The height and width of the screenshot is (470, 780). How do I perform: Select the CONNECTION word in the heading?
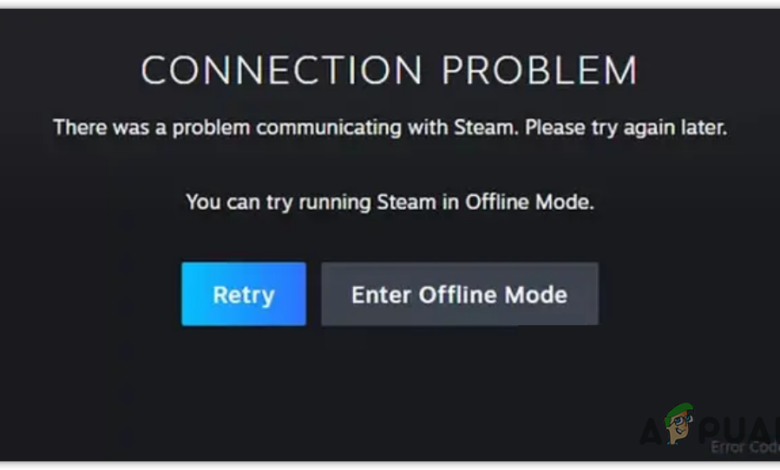(x=282, y=70)
